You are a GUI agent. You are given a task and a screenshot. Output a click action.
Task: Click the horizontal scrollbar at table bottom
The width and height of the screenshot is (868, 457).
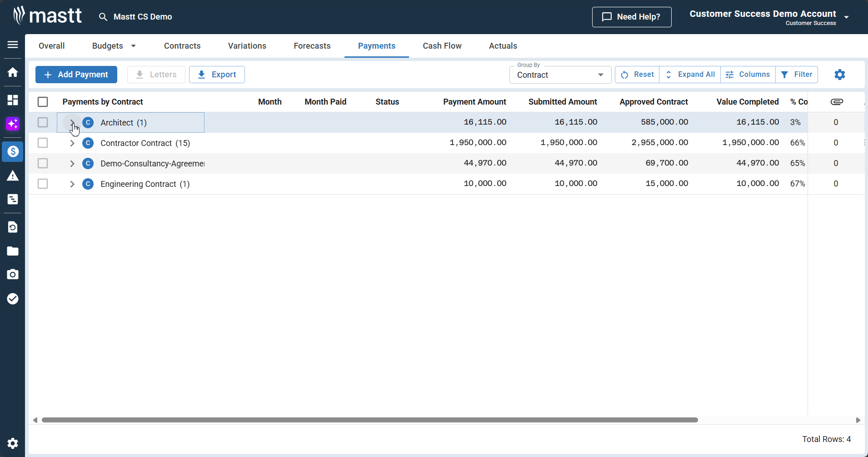pyautogui.click(x=369, y=420)
